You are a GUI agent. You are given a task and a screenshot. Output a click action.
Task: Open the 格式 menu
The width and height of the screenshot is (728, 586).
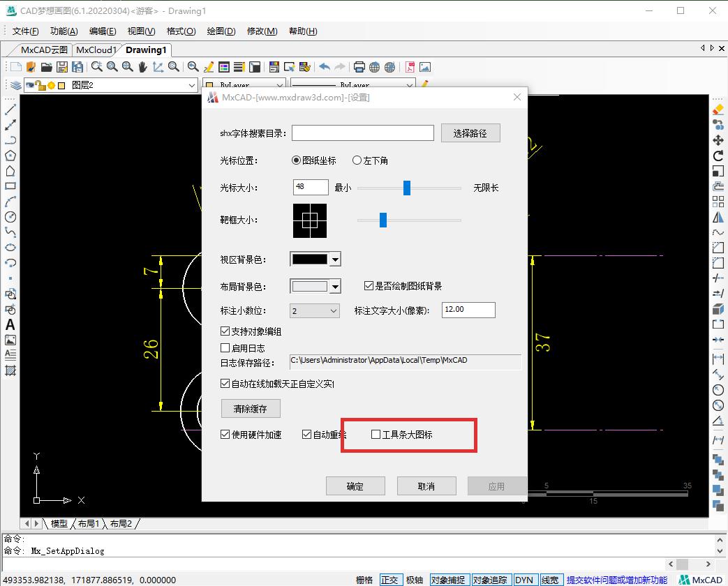[x=179, y=31]
